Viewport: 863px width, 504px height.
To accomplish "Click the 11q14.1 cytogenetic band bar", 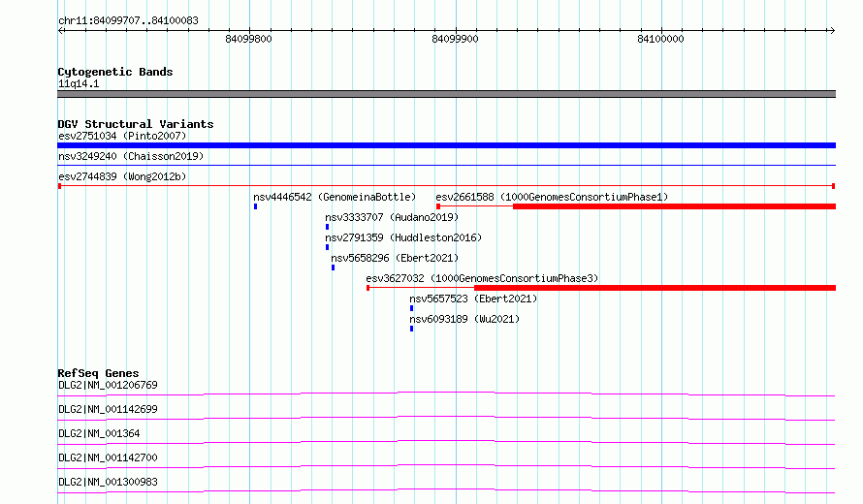I will coord(446,94).
